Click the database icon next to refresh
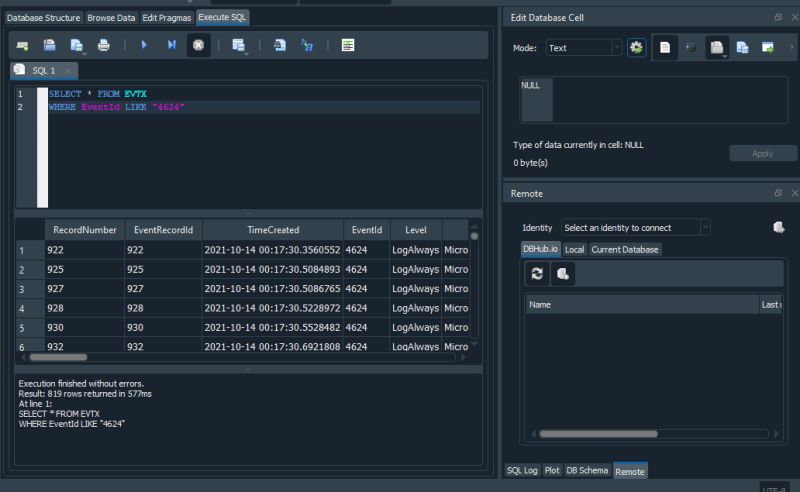The height and width of the screenshot is (492, 800). (x=563, y=274)
